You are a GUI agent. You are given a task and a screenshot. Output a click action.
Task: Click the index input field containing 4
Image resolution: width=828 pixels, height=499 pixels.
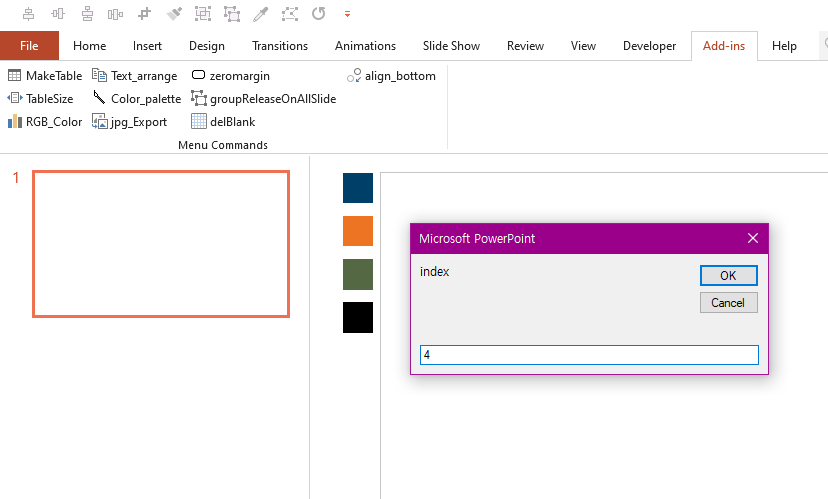coord(589,355)
